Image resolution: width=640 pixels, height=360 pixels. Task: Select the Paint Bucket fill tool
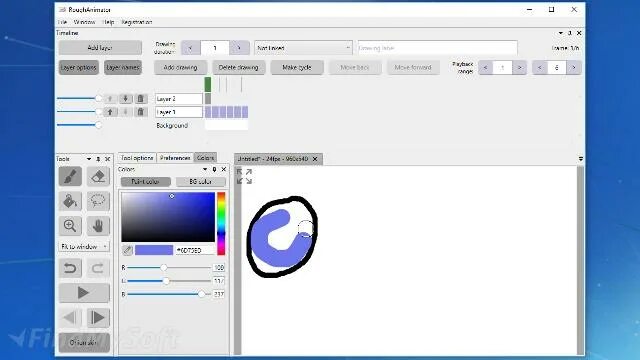[70, 201]
